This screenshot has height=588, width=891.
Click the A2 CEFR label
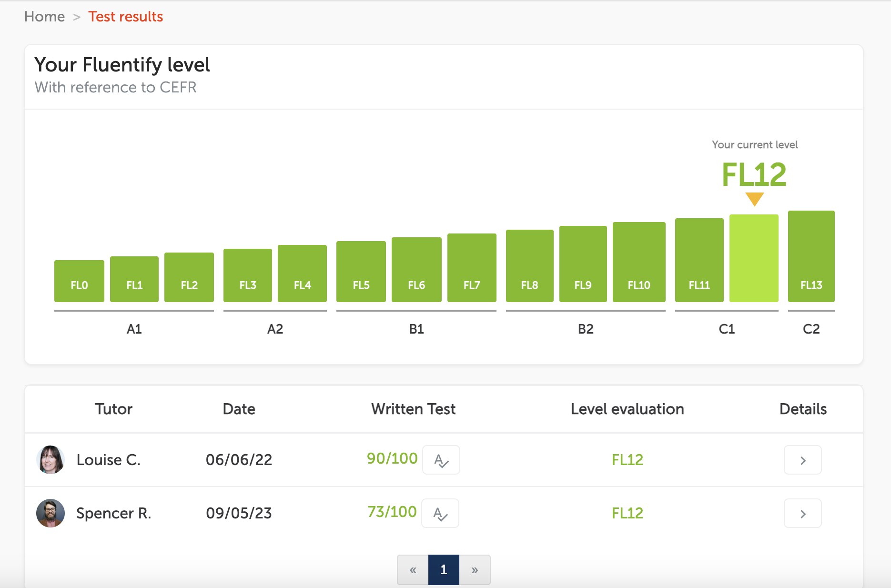[x=275, y=329]
